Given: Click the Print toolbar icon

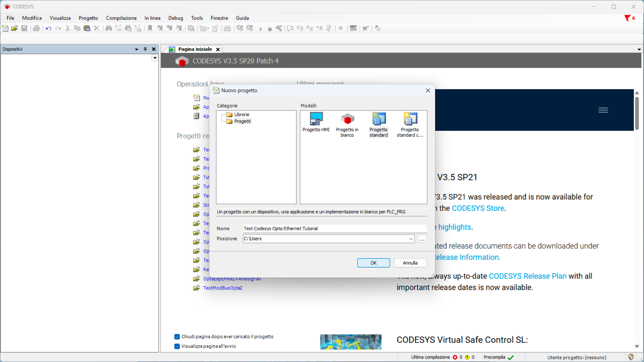Looking at the screenshot, I should (36, 28).
